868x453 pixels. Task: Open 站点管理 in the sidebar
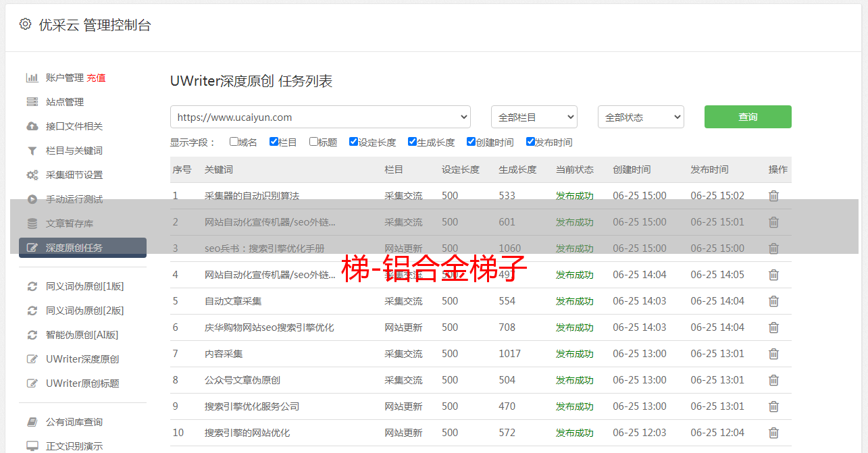pos(65,102)
